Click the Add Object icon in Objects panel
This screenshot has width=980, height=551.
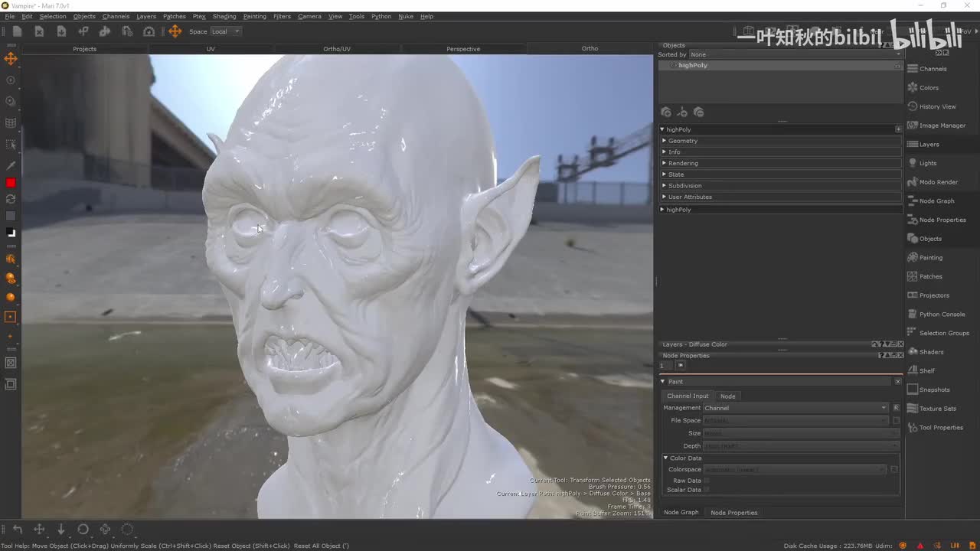point(666,112)
